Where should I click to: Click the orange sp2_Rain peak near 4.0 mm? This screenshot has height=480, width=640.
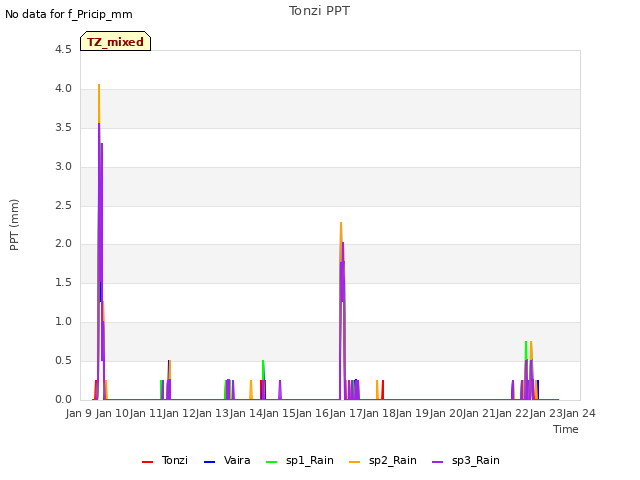coord(99,102)
